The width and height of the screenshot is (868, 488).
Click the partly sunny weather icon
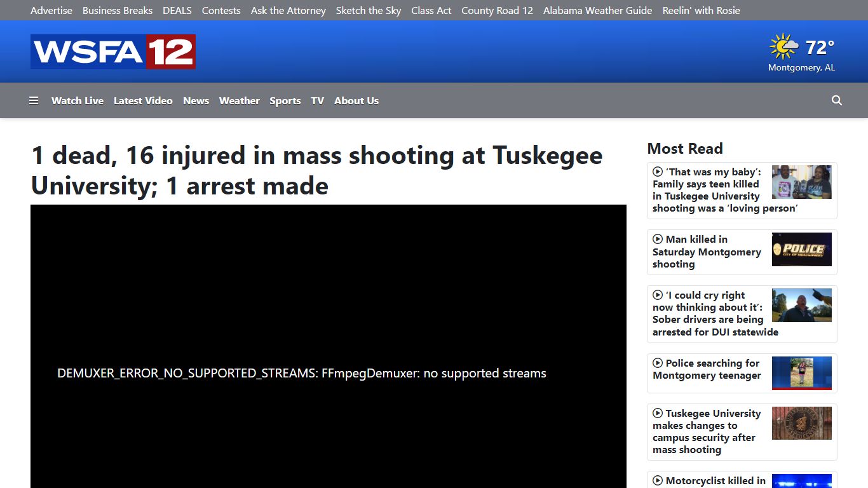[783, 47]
